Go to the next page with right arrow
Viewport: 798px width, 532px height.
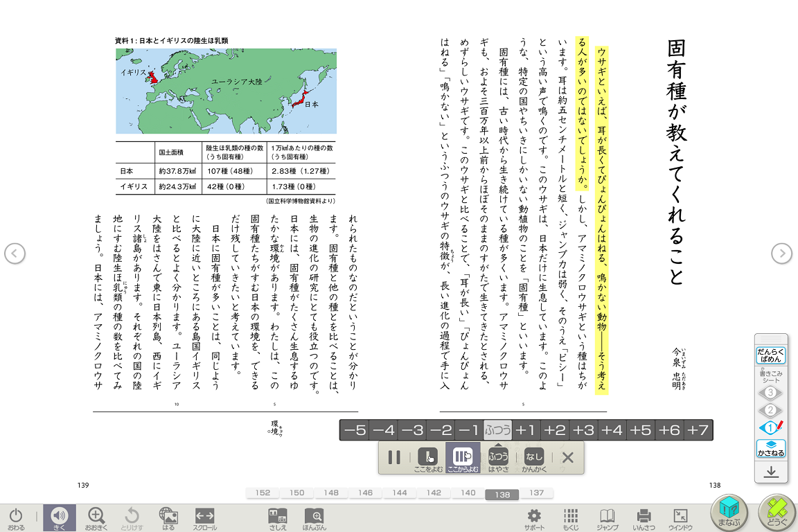781,254
